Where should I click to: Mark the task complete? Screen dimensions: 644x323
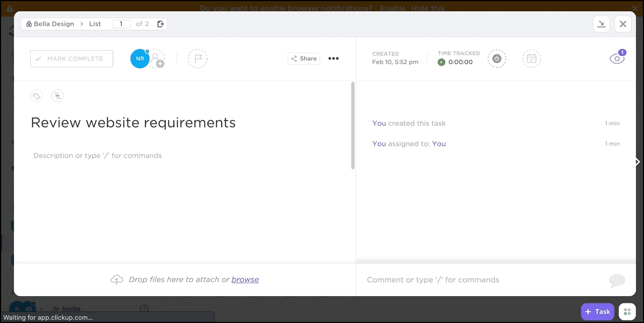71,59
